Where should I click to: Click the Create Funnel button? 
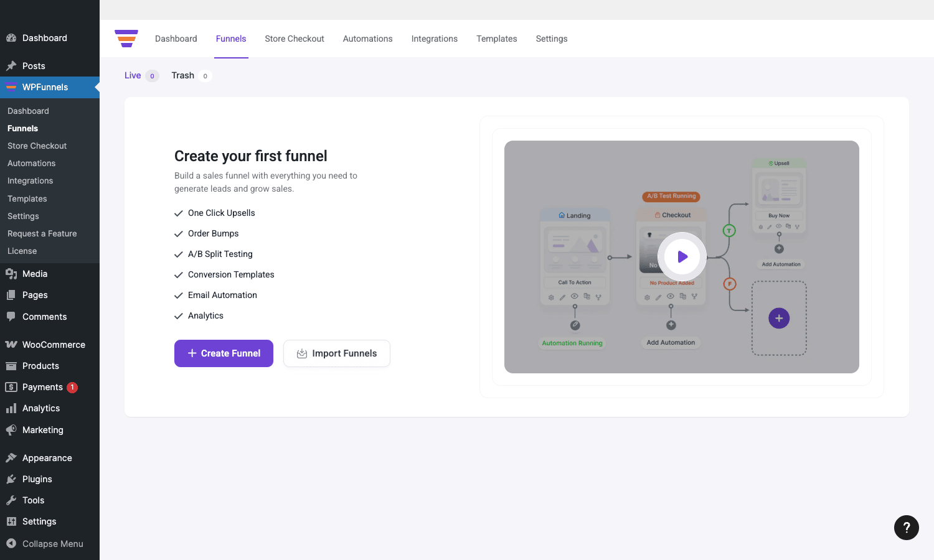(224, 353)
